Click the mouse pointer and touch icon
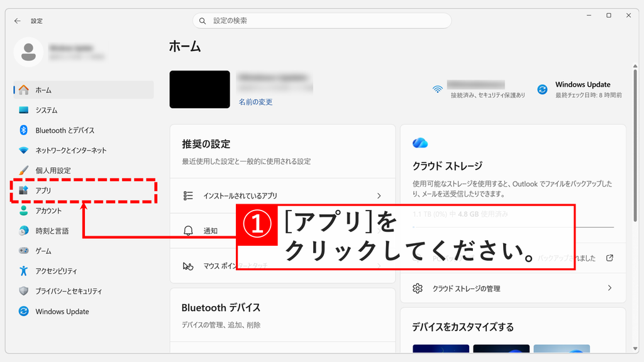644x362 pixels. click(x=188, y=266)
